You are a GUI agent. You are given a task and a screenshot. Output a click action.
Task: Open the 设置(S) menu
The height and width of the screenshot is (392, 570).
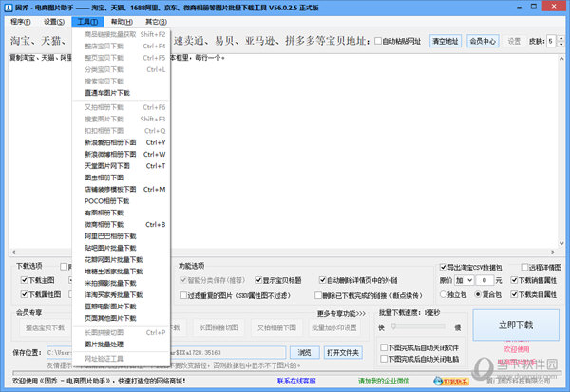point(54,22)
